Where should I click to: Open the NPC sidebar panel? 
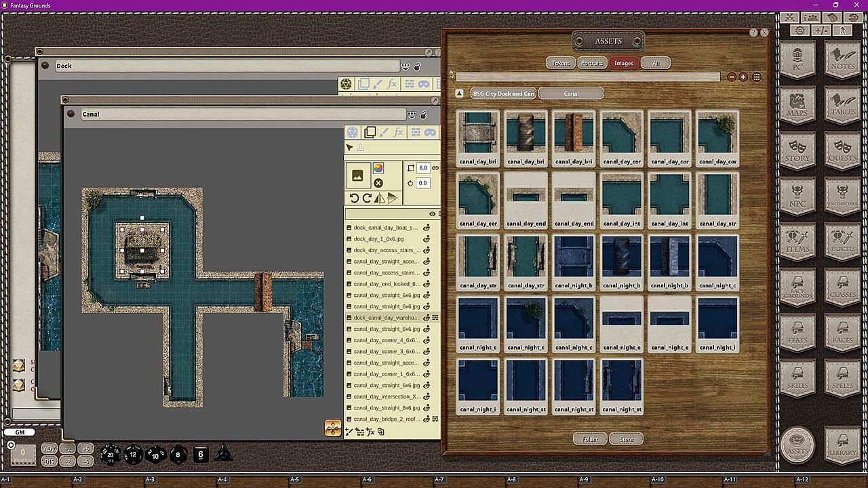click(797, 195)
